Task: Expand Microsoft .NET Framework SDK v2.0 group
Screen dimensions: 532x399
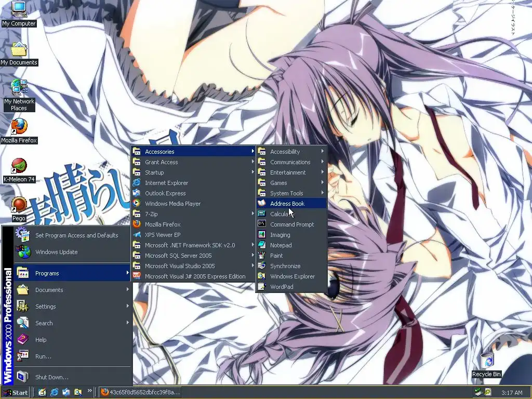Action: (193, 245)
